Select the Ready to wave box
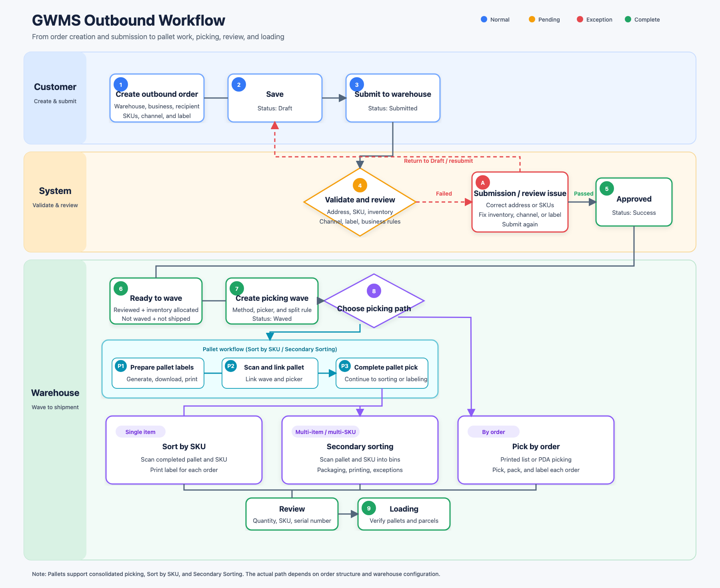 coord(156,301)
